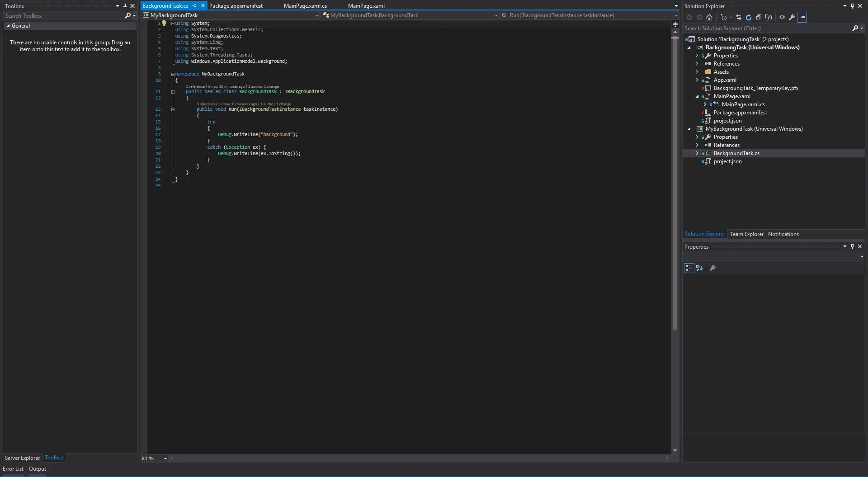This screenshot has height=477, width=868.
Task: Sort properties alphabetically
Action: click(x=699, y=268)
